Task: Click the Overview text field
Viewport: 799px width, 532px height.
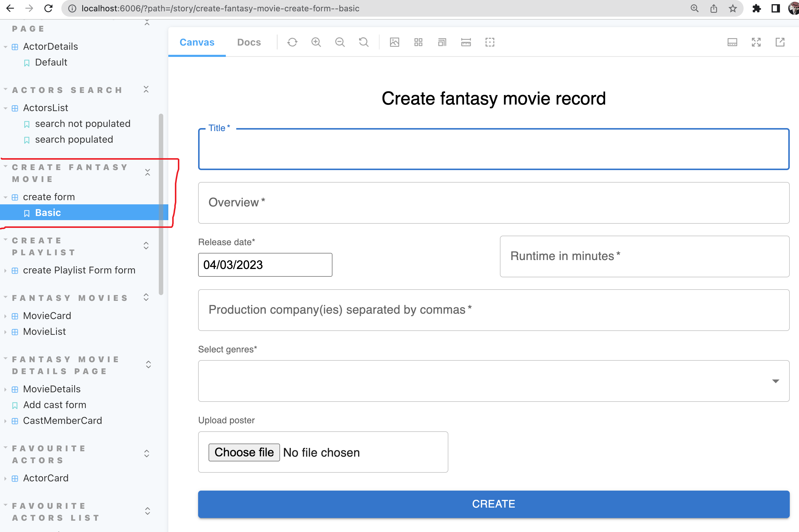Action: click(493, 203)
